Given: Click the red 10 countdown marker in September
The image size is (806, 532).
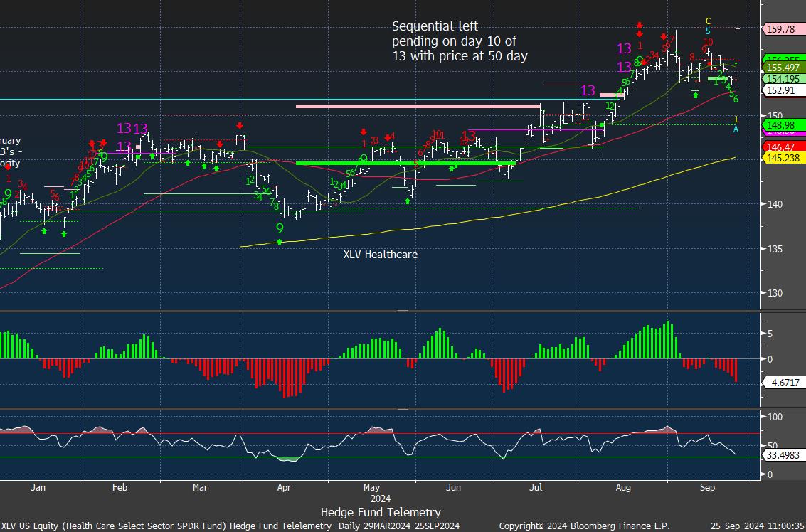Looking at the screenshot, I should click(708, 42).
